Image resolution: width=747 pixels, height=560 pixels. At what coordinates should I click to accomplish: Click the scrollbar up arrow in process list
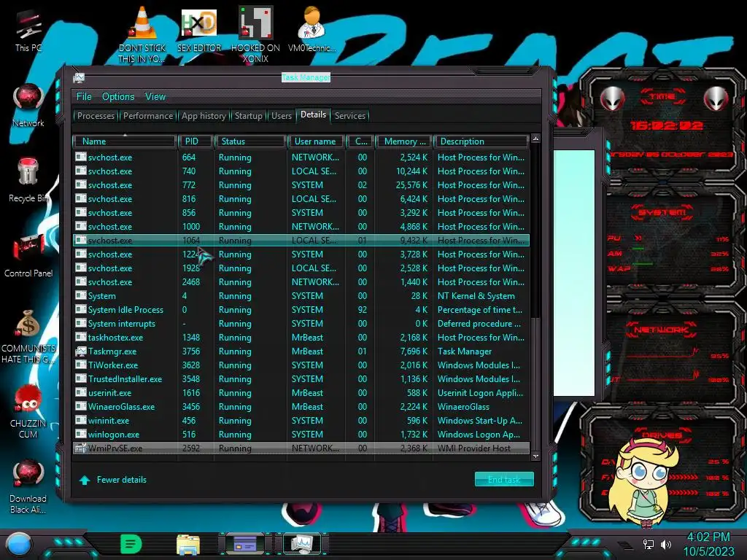[x=535, y=139]
